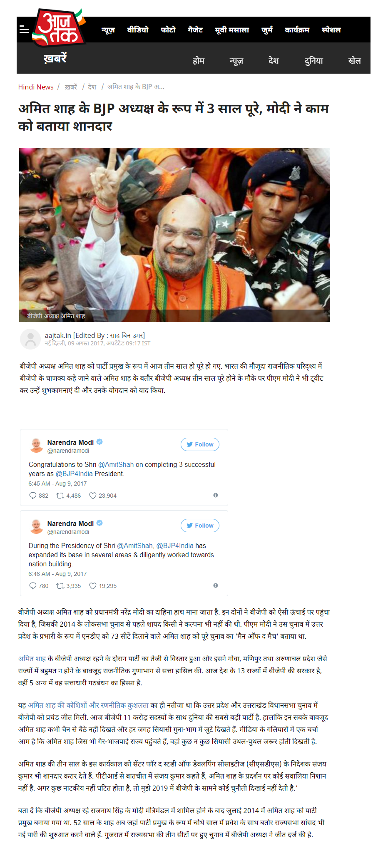The image size is (378, 868).
Task: Click info icon on second tweet
Action: tap(216, 585)
